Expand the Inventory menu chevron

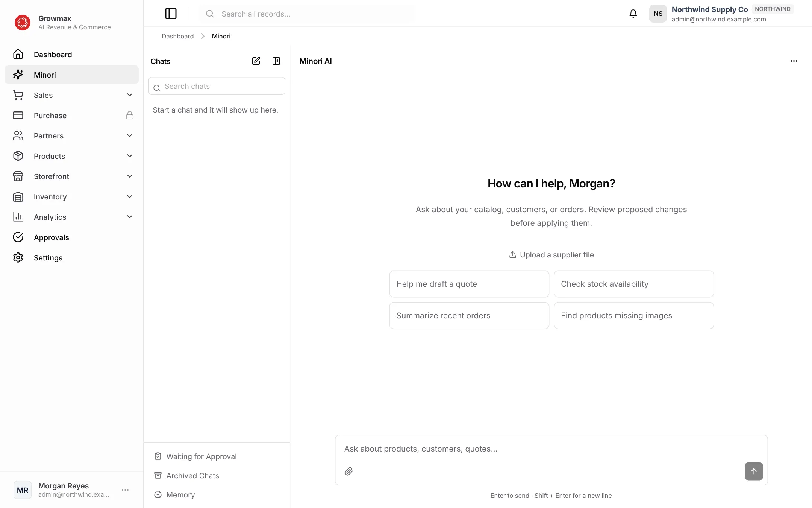(130, 196)
